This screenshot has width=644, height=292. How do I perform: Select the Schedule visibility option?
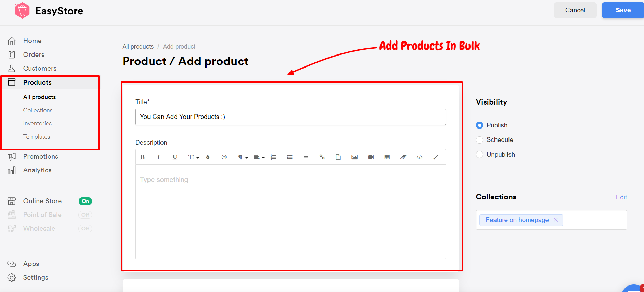point(480,140)
